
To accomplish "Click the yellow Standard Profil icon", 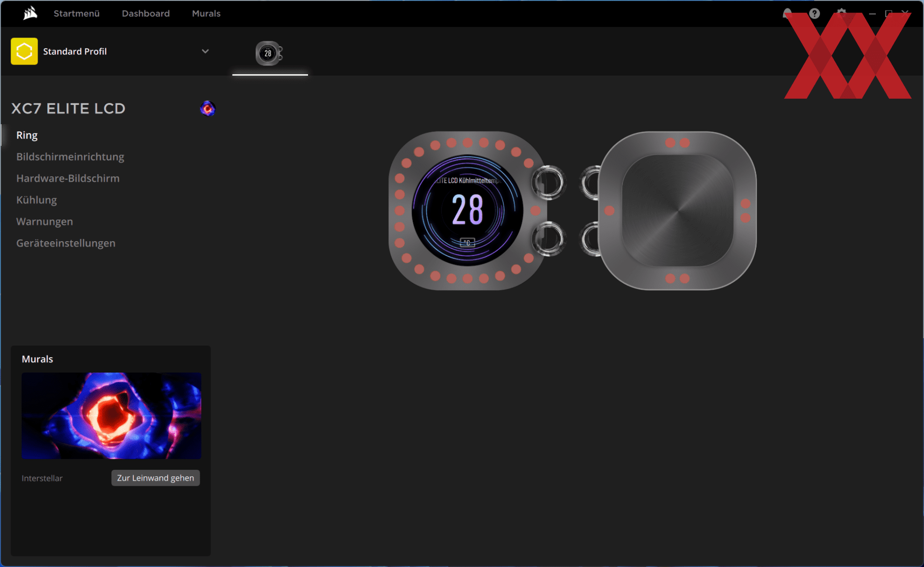I will [x=24, y=51].
